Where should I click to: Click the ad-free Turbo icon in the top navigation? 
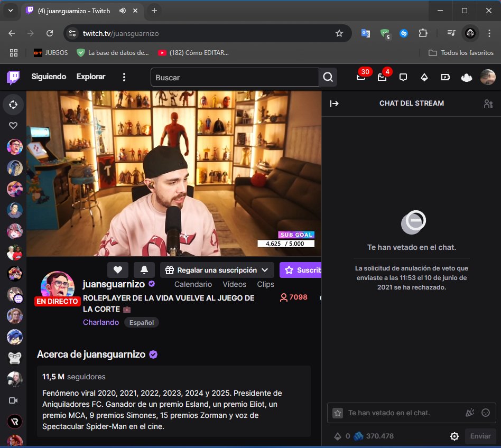(x=445, y=77)
